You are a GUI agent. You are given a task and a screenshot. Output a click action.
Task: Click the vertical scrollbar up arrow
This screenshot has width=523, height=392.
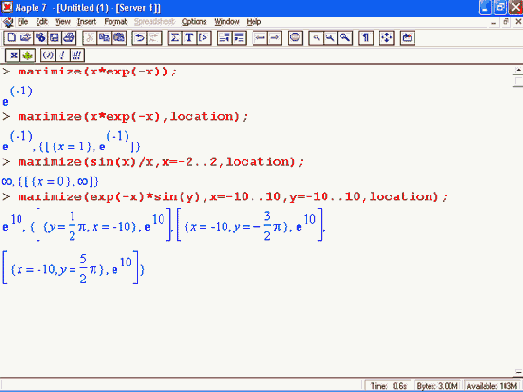click(518, 70)
